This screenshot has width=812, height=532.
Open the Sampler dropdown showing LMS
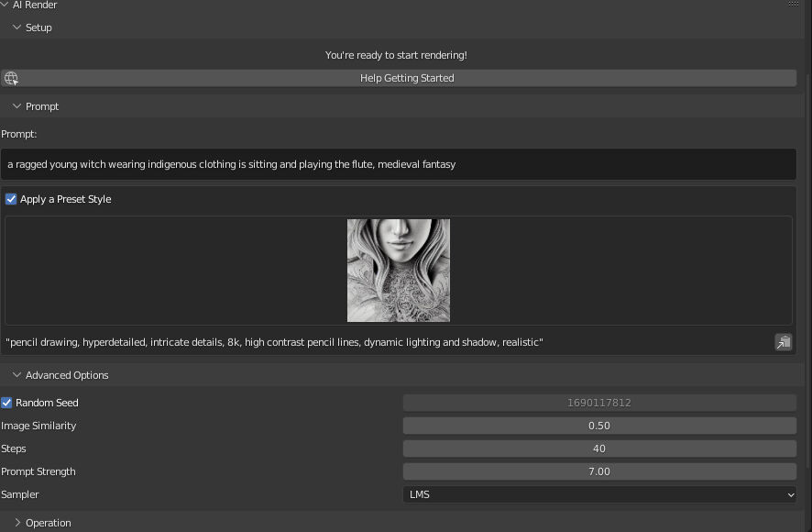[x=599, y=494]
